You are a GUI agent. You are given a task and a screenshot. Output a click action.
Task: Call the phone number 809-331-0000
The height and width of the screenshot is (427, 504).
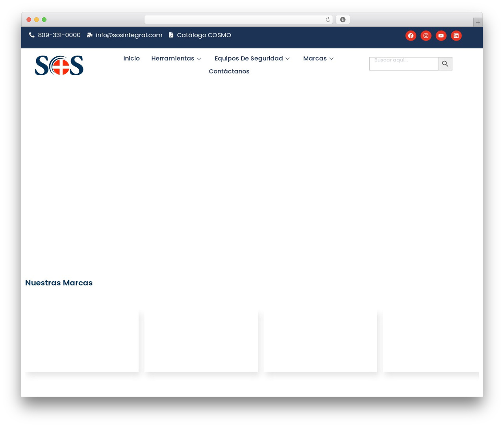coord(59,35)
